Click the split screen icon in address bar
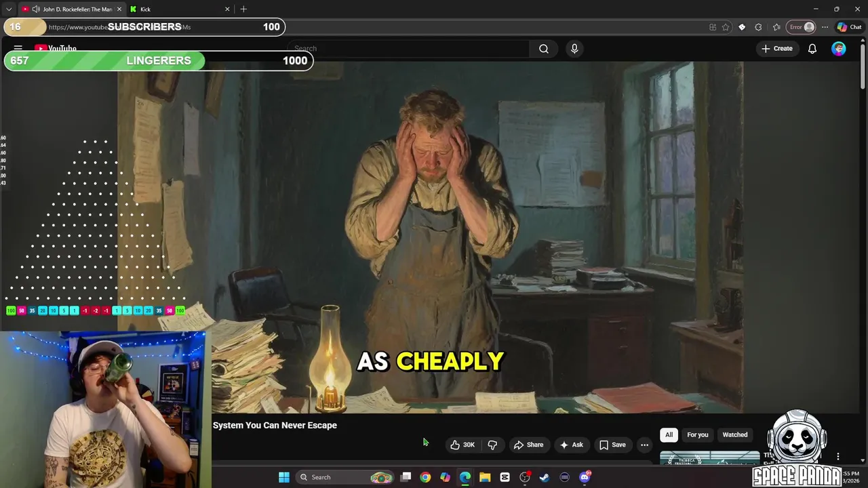Screen dimensions: 868x488 click(x=713, y=27)
